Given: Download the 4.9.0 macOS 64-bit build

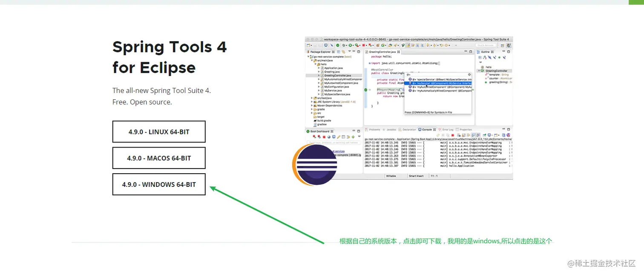Looking at the screenshot, I should point(159,158).
